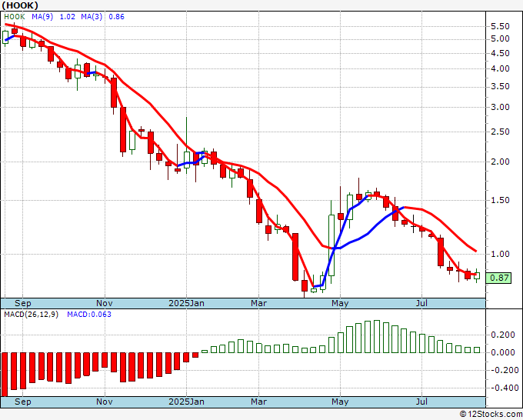523x420 pixels.
Task: Click the Jul label on price chart axis
Action: [422, 303]
